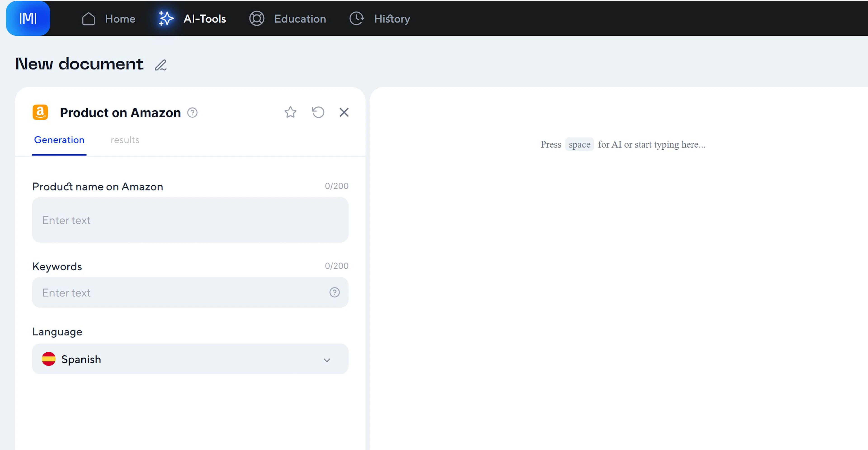Click the IMI logo icon
The width and height of the screenshot is (868, 450).
tap(28, 18)
